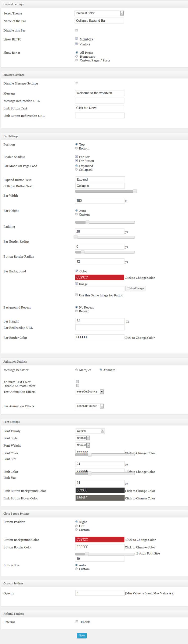Image resolution: width=188 pixels, height=644 pixels.
Task: Enable the Referral checkbox
Action: [77, 622]
